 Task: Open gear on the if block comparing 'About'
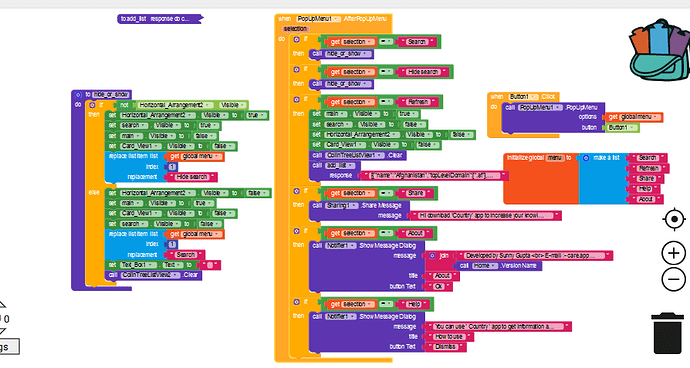click(x=297, y=231)
